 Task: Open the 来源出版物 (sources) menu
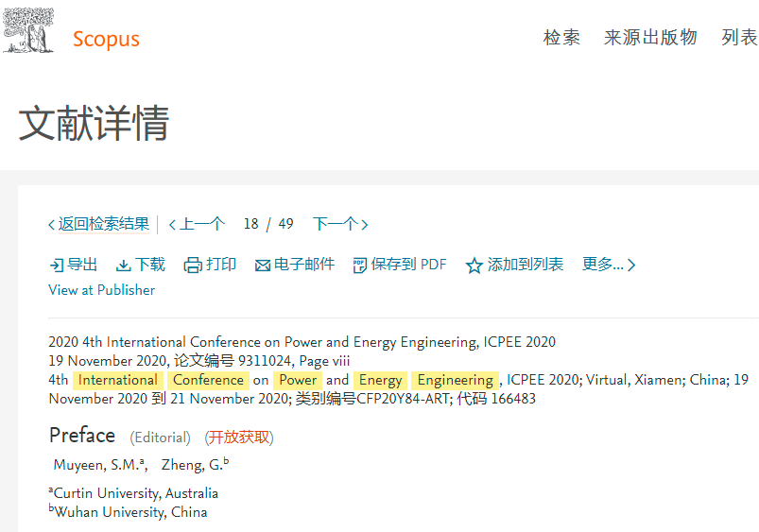tap(650, 38)
